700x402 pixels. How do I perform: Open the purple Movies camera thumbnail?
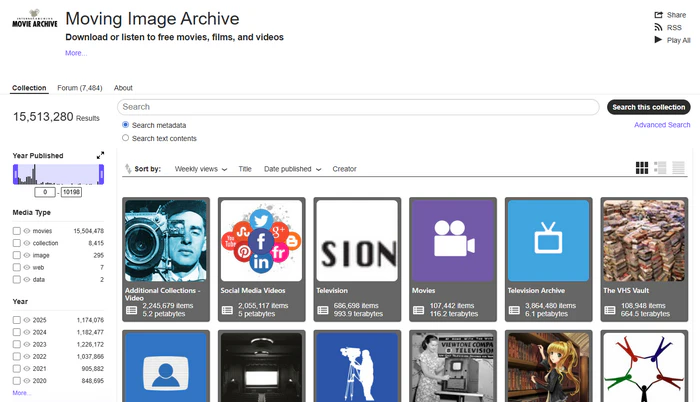(x=453, y=240)
